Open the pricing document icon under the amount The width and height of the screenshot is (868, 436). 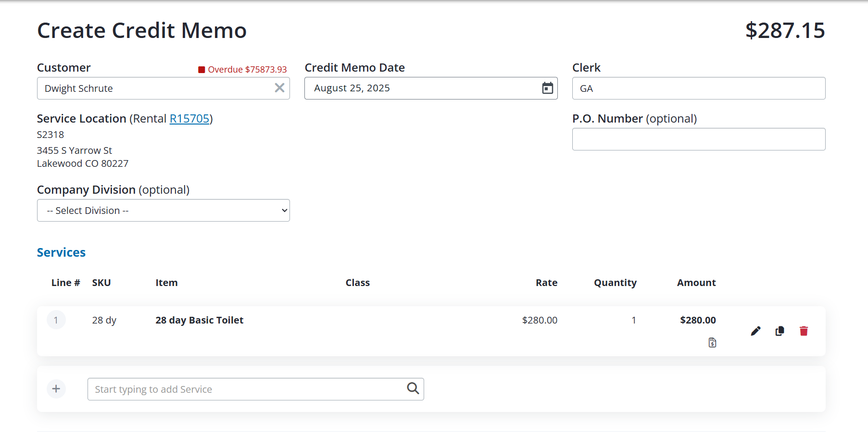pyautogui.click(x=712, y=342)
